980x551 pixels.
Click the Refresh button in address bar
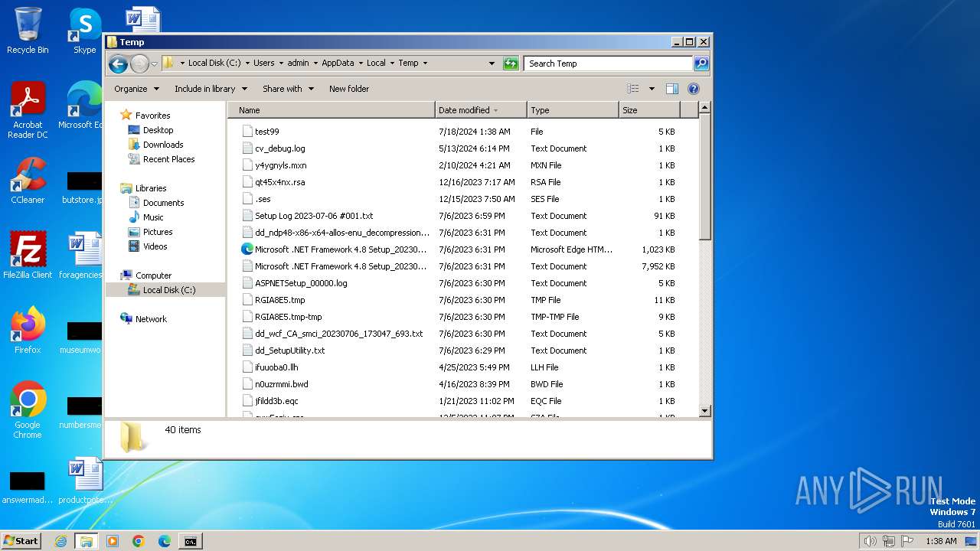point(511,64)
